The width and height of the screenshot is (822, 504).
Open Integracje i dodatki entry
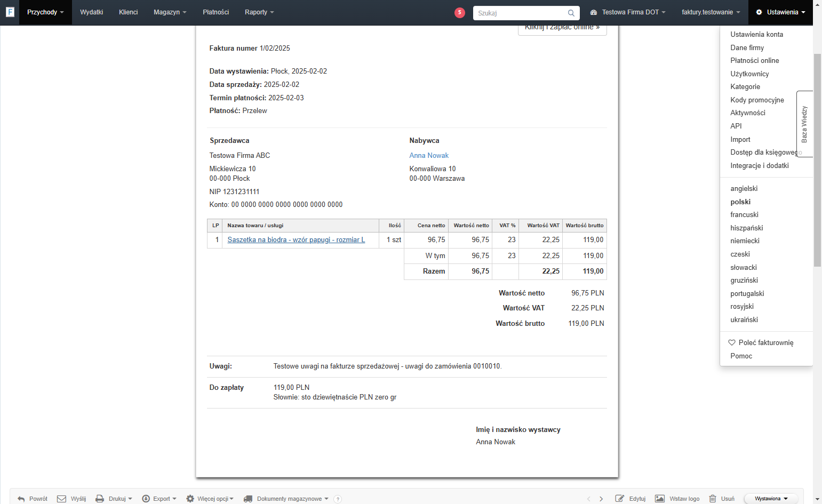(759, 166)
